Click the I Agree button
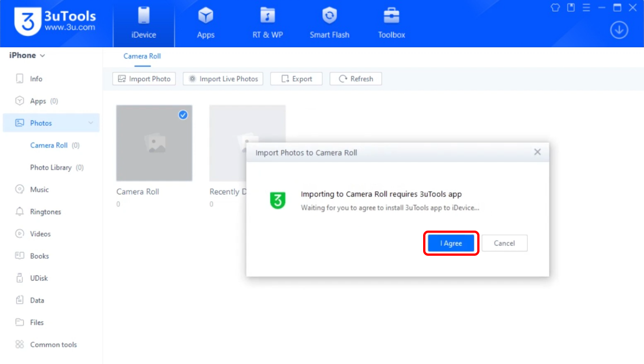This screenshot has height=364, width=644. pos(451,243)
